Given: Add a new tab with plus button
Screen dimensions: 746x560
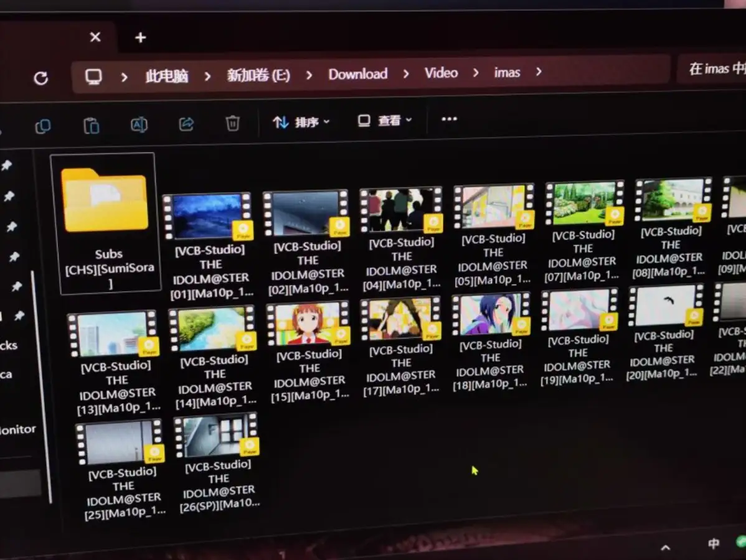Looking at the screenshot, I should point(141,38).
